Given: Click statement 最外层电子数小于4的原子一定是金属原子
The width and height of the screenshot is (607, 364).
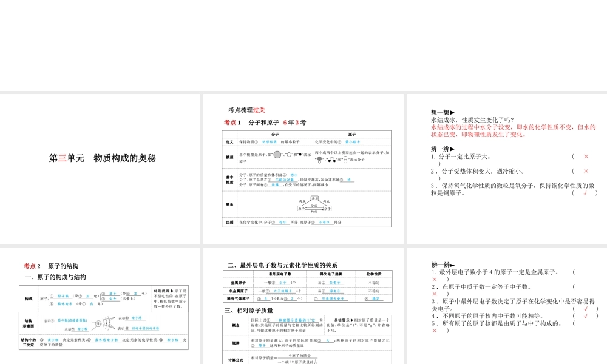Looking at the screenshot, I should coord(495,272).
